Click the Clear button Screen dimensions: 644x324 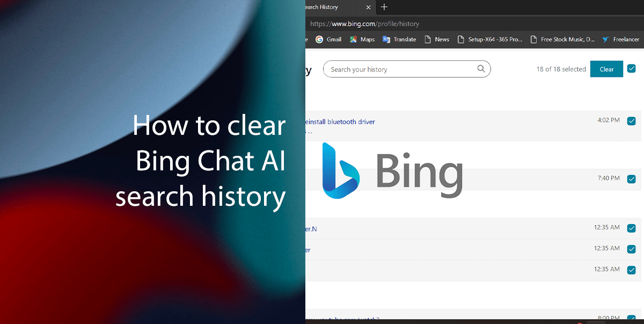(606, 69)
